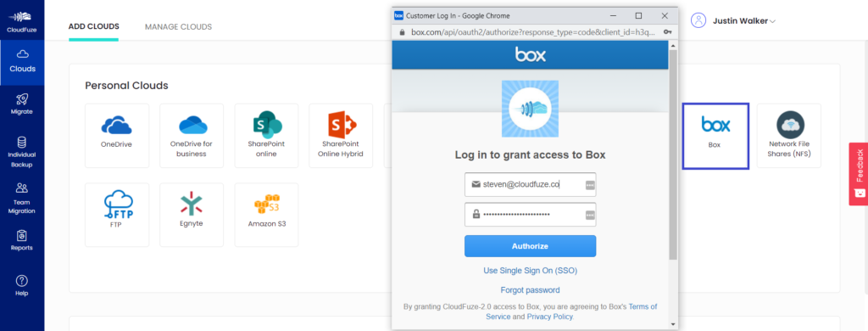Add an Amazon S3 cloud
The height and width of the screenshot is (331, 868).
[x=266, y=215]
